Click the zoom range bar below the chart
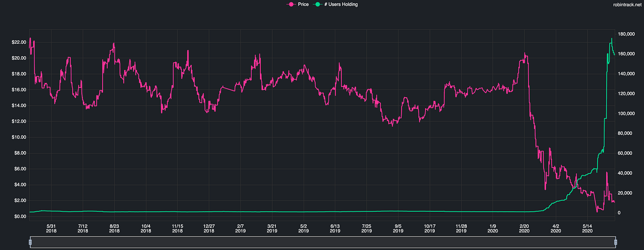Screen dimensions: 644x250 point(322,242)
